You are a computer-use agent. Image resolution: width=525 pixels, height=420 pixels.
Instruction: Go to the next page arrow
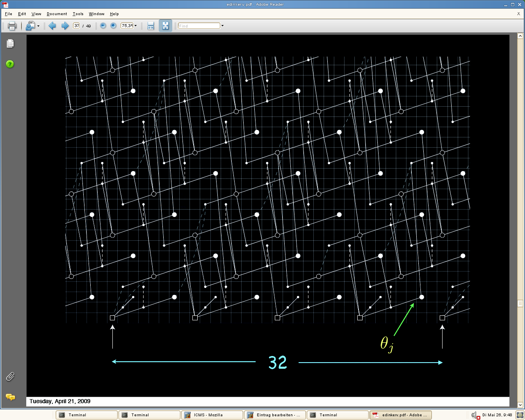[65, 26]
